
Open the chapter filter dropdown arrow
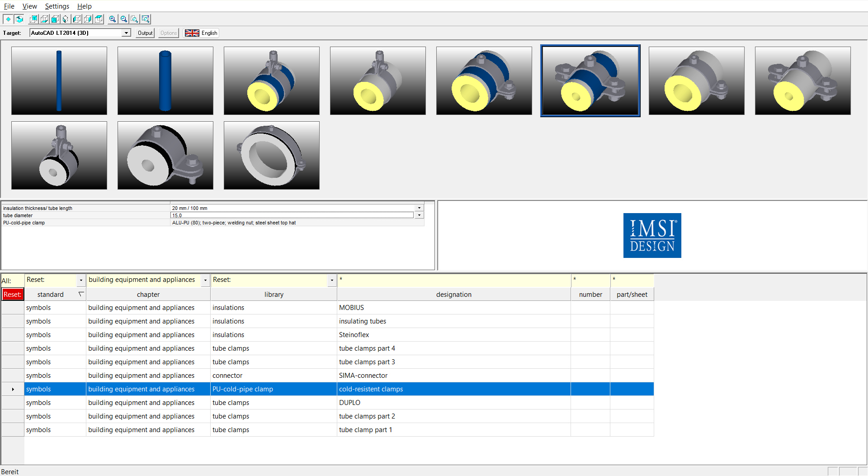[205, 280]
